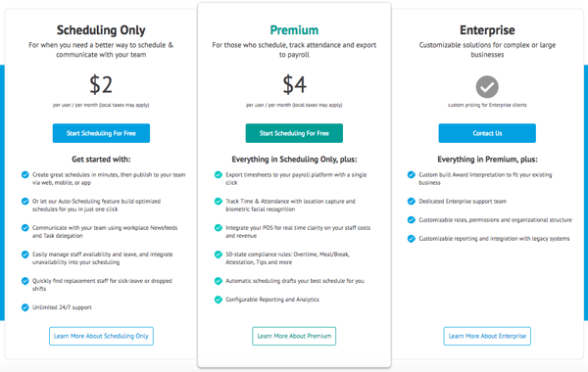This screenshot has height=372, width=588.
Task: Click the Premium plan heading
Action: click(x=294, y=30)
